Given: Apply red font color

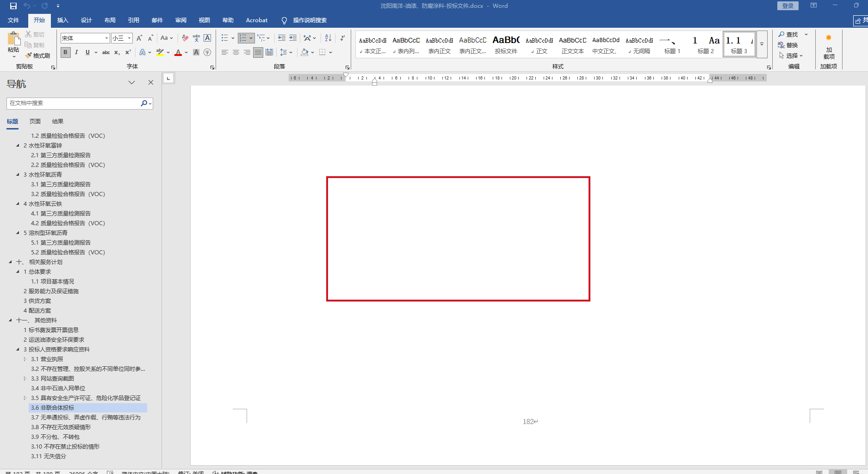Looking at the screenshot, I should (178, 52).
